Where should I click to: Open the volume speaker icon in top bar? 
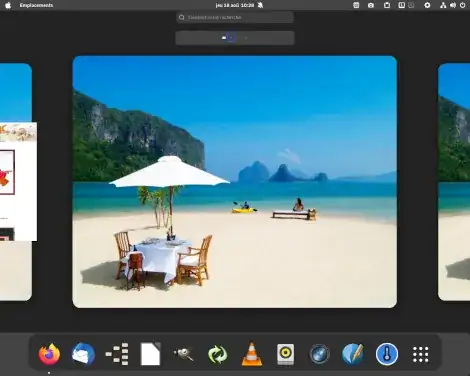click(453, 5)
